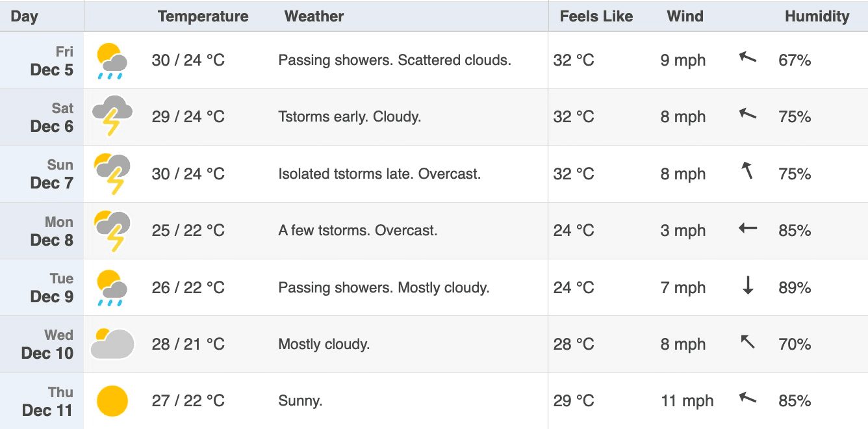This screenshot has width=868, height=429.
Task: Click the Wednesday Dec 10 mostly cloudy icon
Action: (112, 344)
